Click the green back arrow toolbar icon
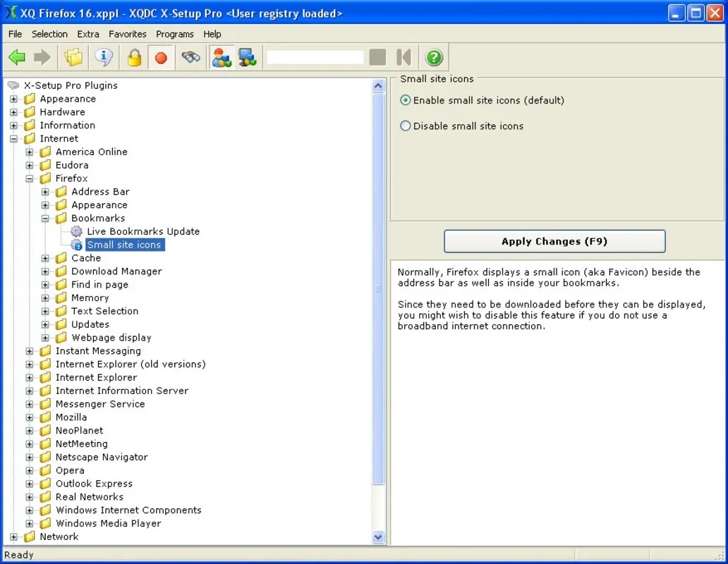 pyautogui.click(x=17, y=58)
